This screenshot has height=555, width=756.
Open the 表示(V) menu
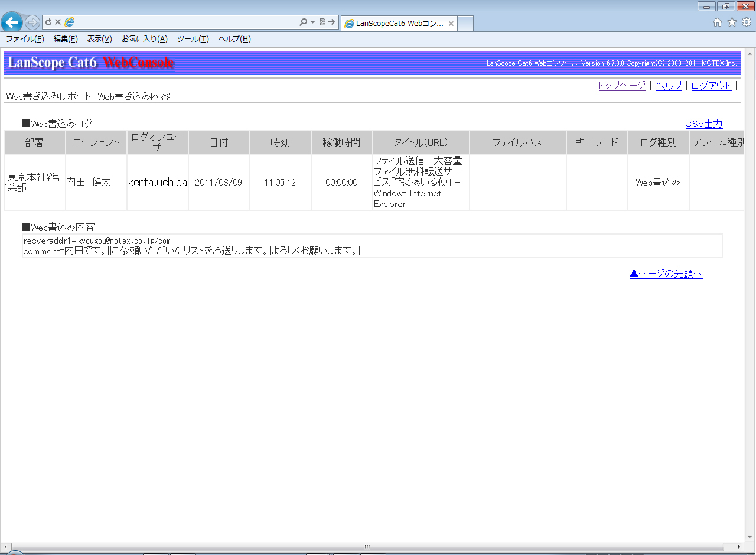(x=99, y=39)
